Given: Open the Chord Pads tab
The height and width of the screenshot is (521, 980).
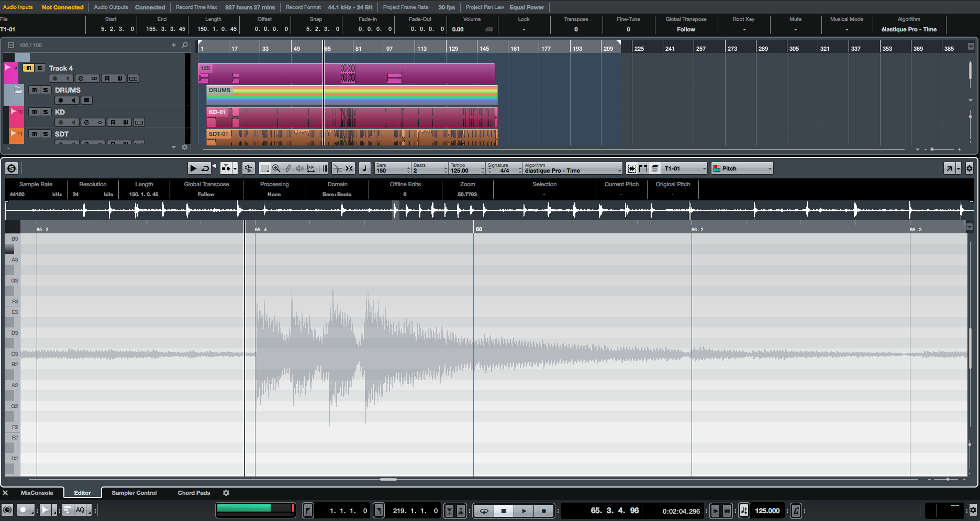Looking at the screenshot, I should 194,493.
